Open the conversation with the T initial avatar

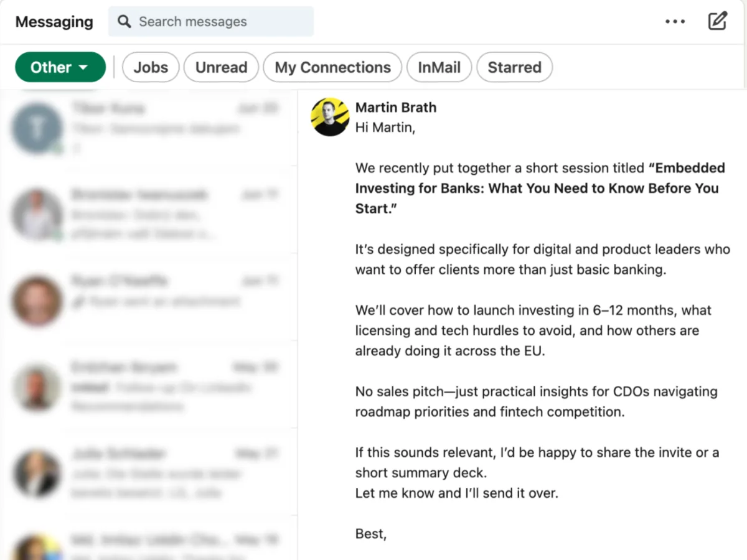(148, 129)
